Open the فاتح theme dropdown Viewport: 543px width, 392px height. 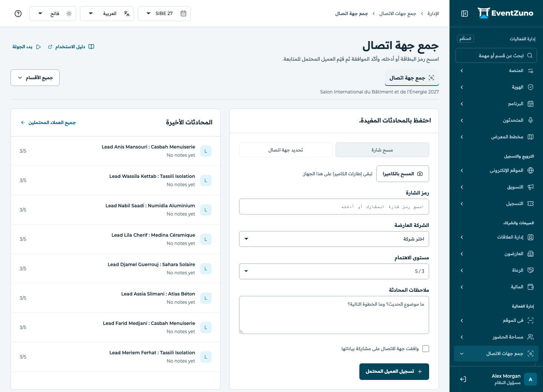(53, 14)
